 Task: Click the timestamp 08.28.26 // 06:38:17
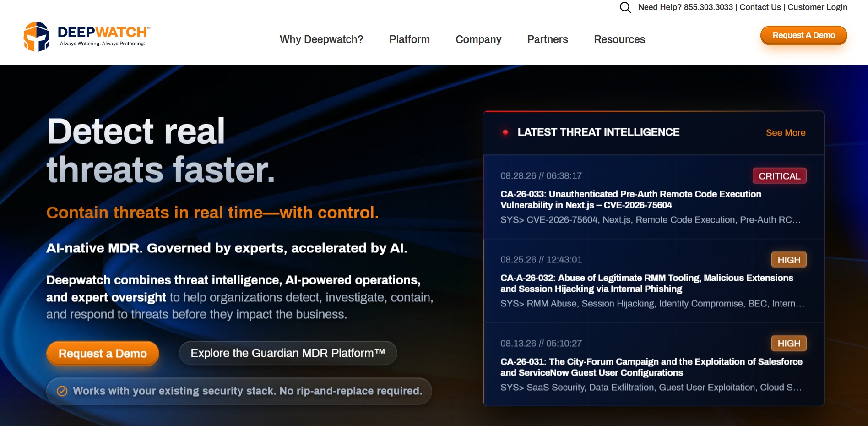[541, 176]
